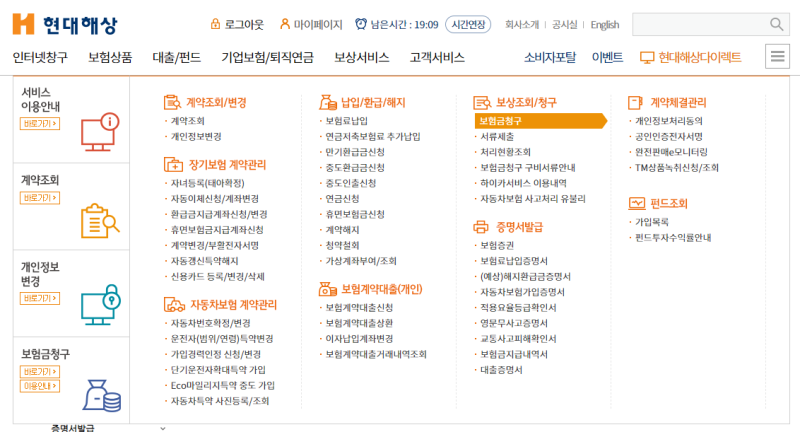Click the 로그아웃 lock icon
This screenshot has width=800, height=432.
click(215, 23)
